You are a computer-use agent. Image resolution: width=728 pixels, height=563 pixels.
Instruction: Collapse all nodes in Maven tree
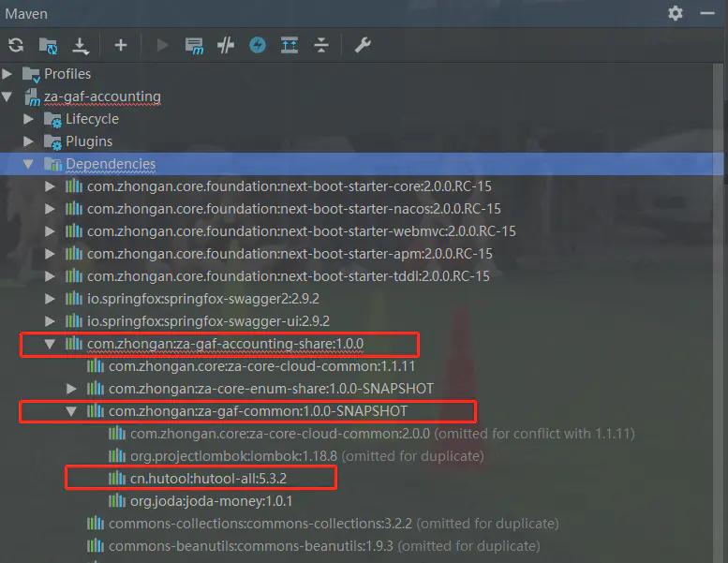point(320,45)
